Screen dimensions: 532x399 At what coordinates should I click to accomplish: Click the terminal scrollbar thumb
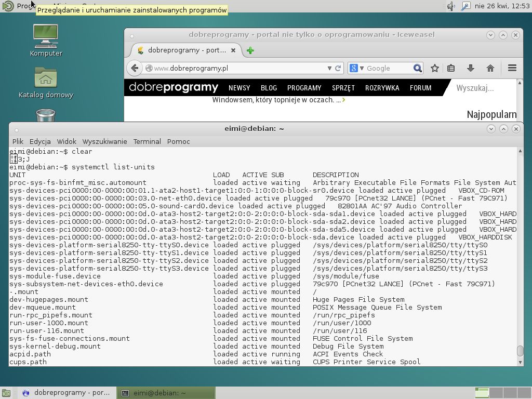[520, 351]
